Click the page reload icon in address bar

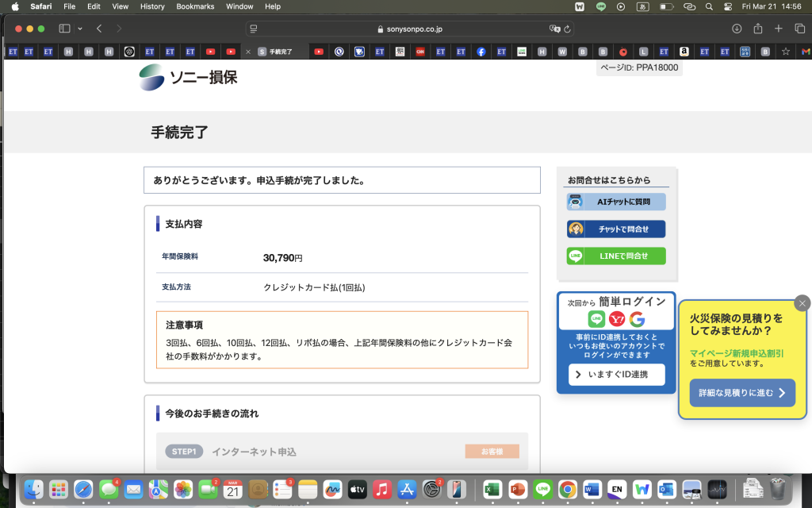coord(568,29)
